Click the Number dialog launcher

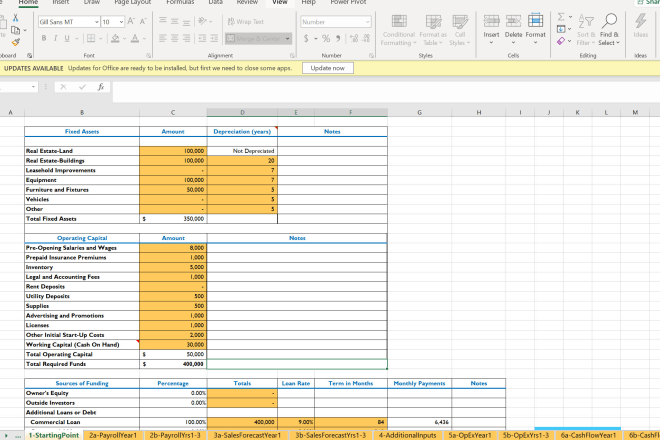coord(372,56)
